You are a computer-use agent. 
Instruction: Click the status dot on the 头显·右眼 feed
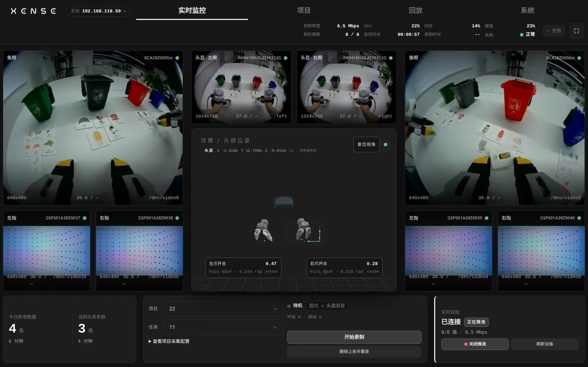[391, 58]
